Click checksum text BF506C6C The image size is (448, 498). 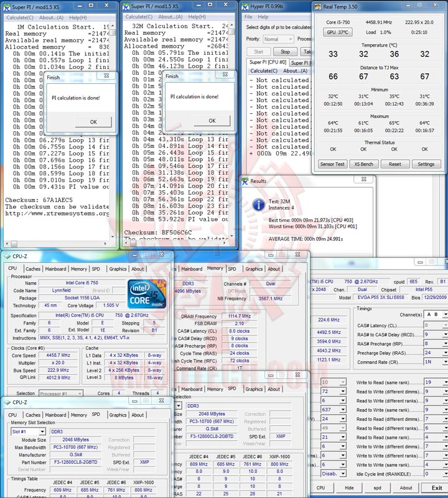click(177, 233)
